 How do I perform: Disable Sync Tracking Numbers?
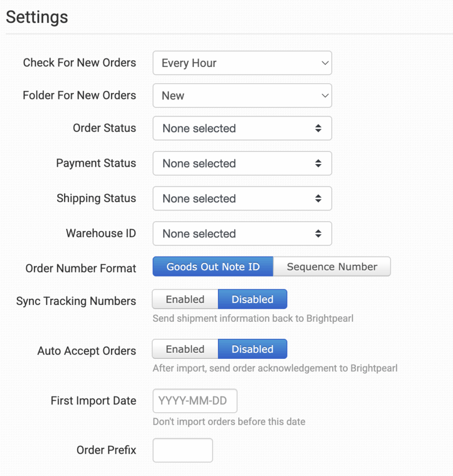click(252, 299)
